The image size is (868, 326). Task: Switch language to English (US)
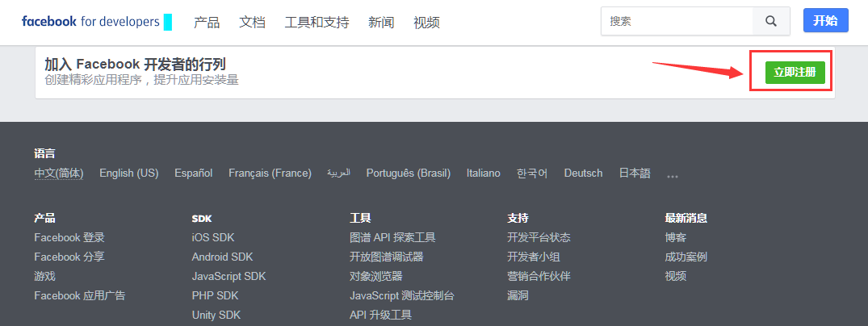pos(129,173)
